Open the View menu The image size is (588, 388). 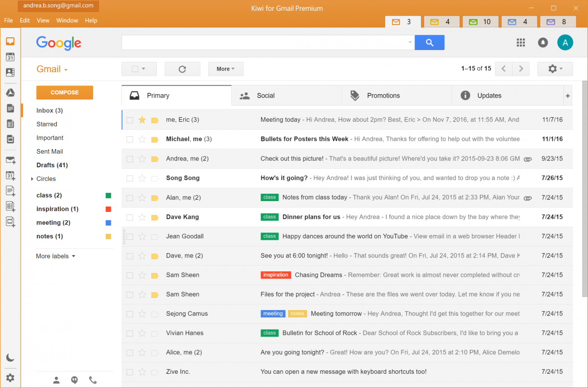click(43, 21)
